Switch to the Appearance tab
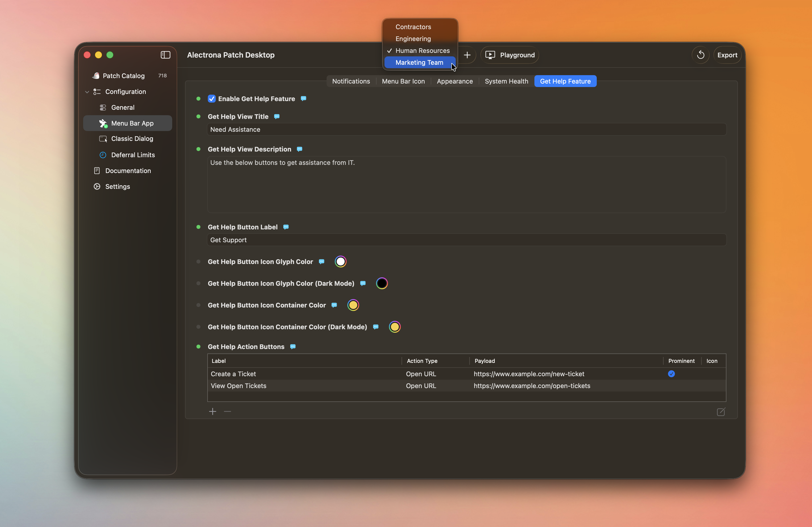 point(455,81)
